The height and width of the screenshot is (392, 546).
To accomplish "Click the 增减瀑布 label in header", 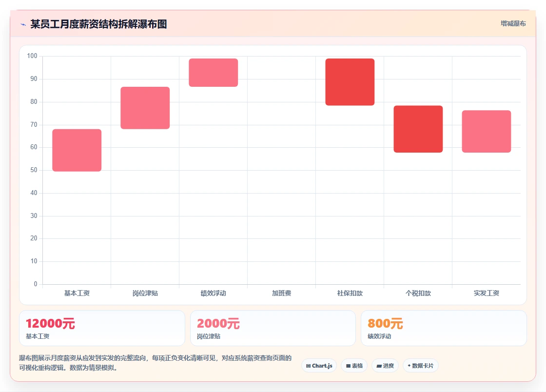I will tap(513, 24).
